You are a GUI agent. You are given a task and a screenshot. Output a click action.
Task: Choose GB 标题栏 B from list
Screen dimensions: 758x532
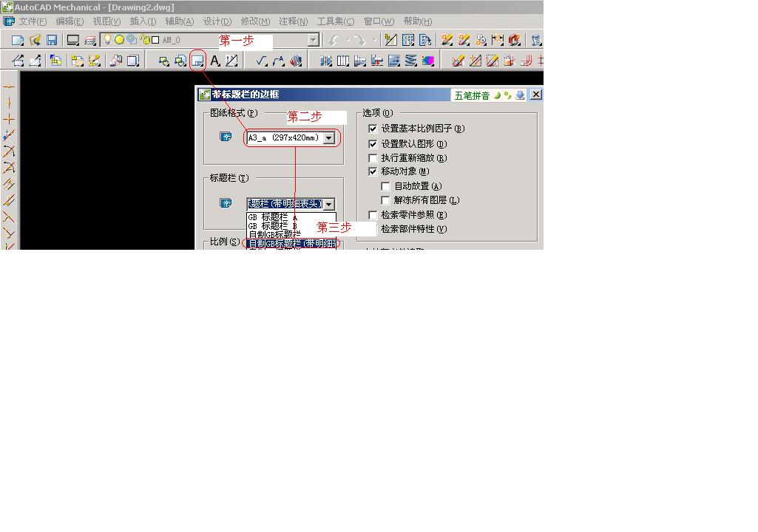(291, 225)
